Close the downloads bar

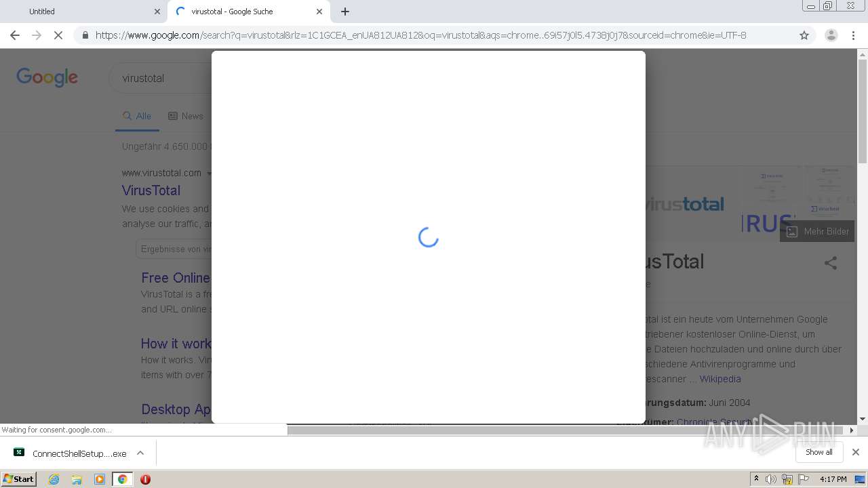855,452
